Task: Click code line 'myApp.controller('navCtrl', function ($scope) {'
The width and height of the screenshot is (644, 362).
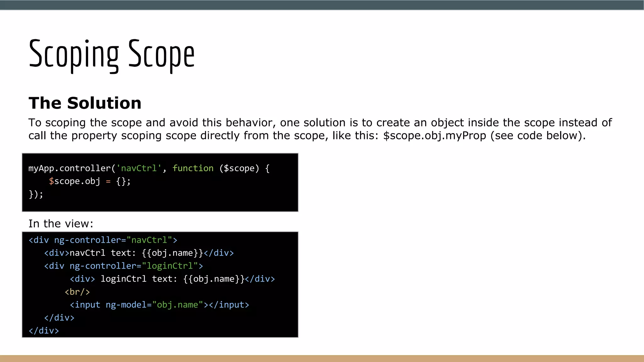Action: 149,168
